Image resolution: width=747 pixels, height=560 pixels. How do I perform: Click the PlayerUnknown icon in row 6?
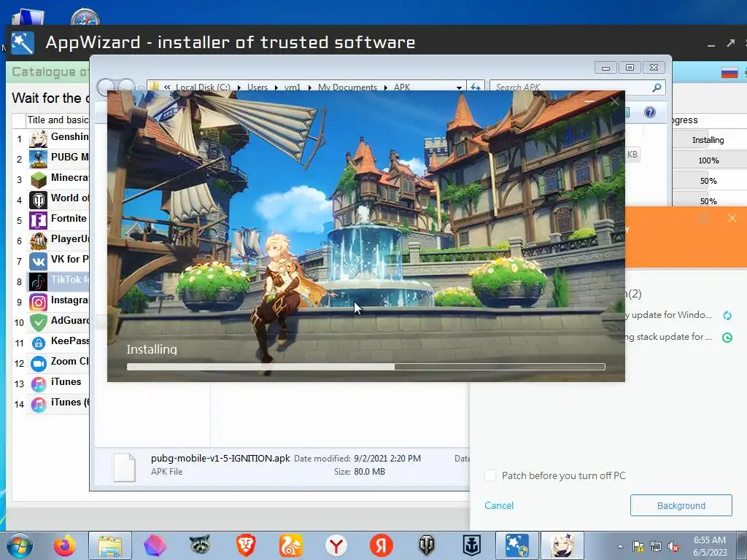[x=38, y=241]
